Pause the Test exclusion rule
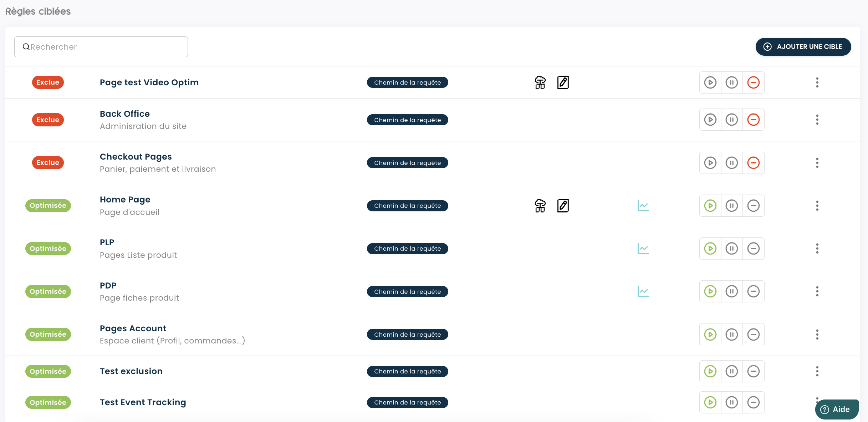The width and height of the screenshot is (868, 422). 731,371
